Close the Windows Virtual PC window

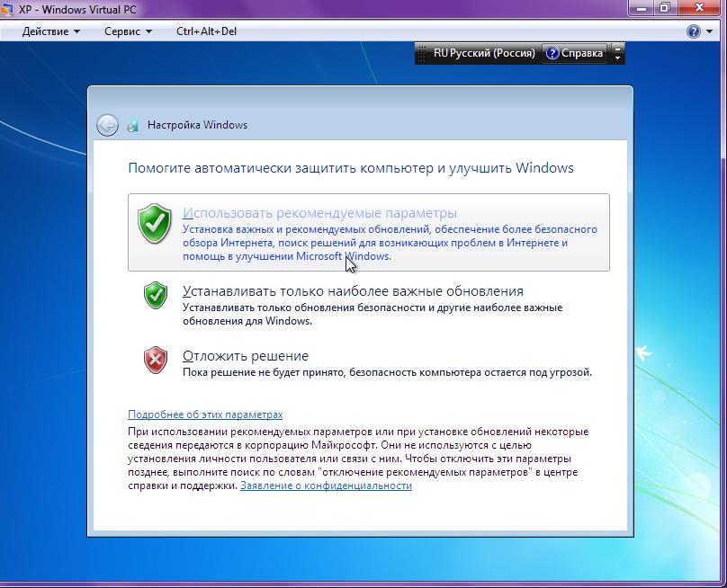[x=700, y=7]
